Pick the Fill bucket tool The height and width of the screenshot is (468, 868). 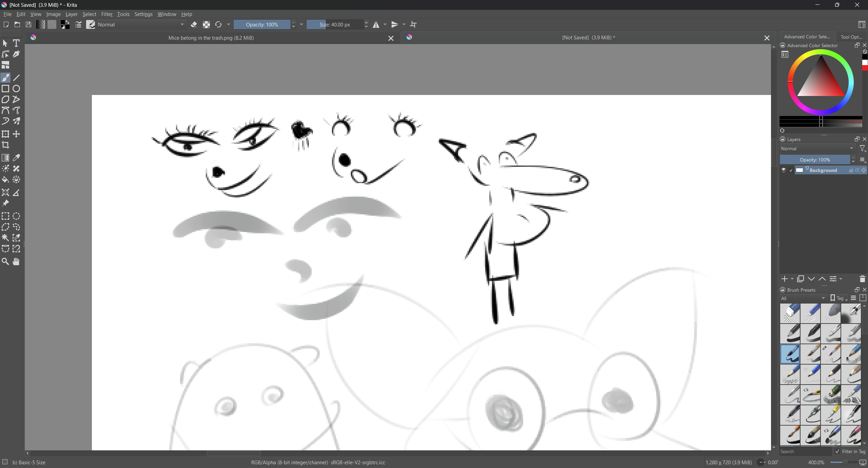coord(5,180)
